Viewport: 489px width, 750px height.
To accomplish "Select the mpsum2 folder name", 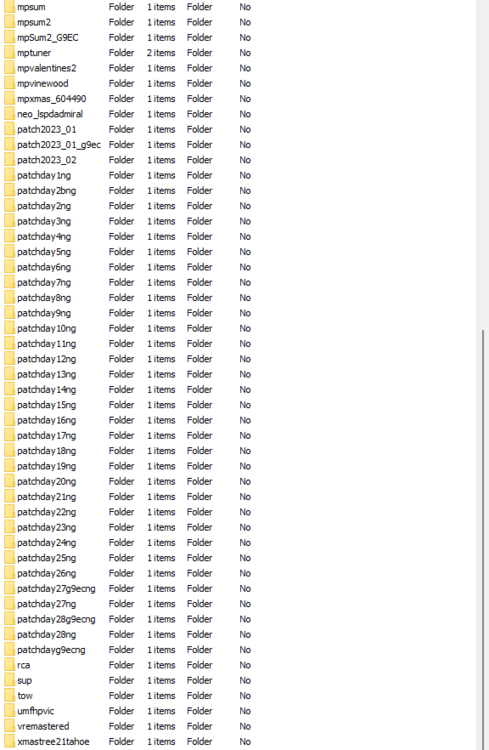I will click(x=34, y=22).
